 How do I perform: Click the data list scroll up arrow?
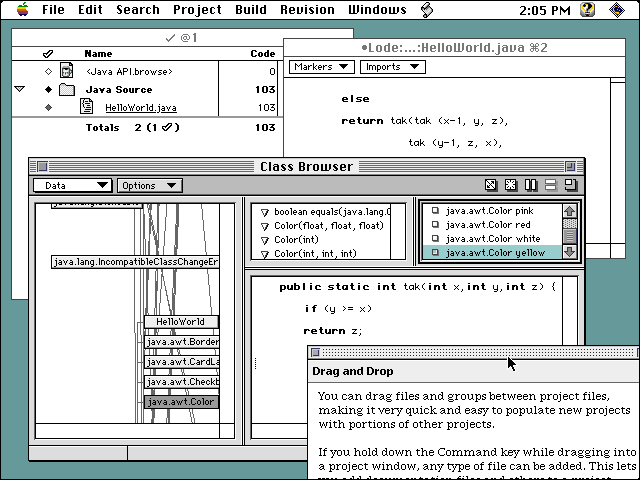570,211
